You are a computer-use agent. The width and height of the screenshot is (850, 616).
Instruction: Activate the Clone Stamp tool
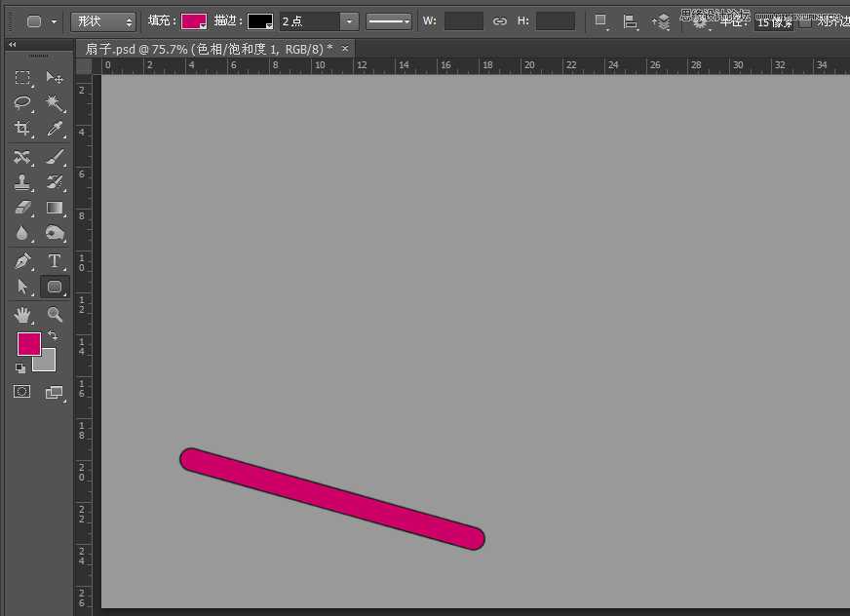pos(22,182)
